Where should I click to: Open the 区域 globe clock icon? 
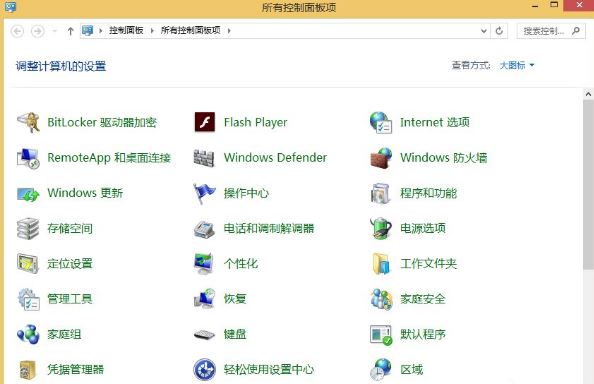(381, 370)
